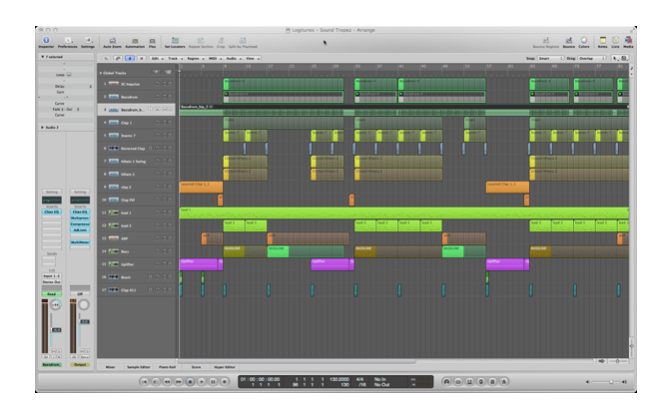Open the MultiMeter insert plug-in
The height and width of the screenshot is (418, 665).
[80, 242]
